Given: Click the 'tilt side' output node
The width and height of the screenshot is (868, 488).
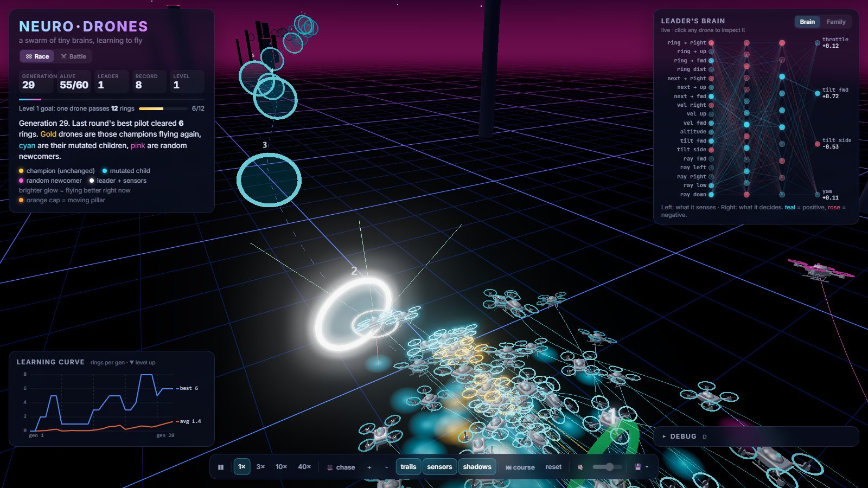Looking at the screenshot, I should click(817, 144).
